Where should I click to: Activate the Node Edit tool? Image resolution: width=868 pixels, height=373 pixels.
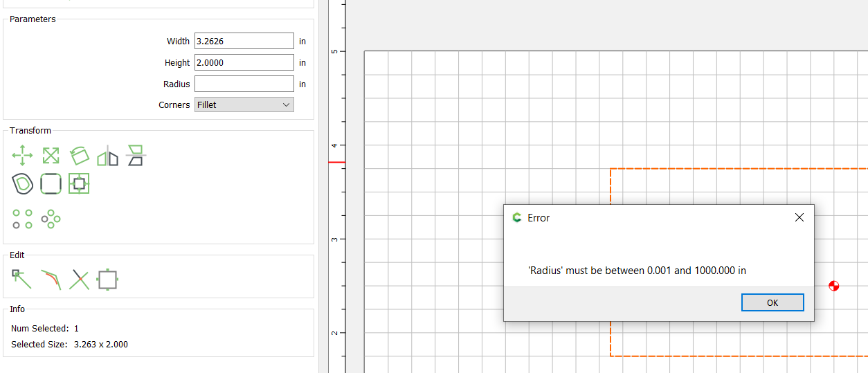[22, 279]
